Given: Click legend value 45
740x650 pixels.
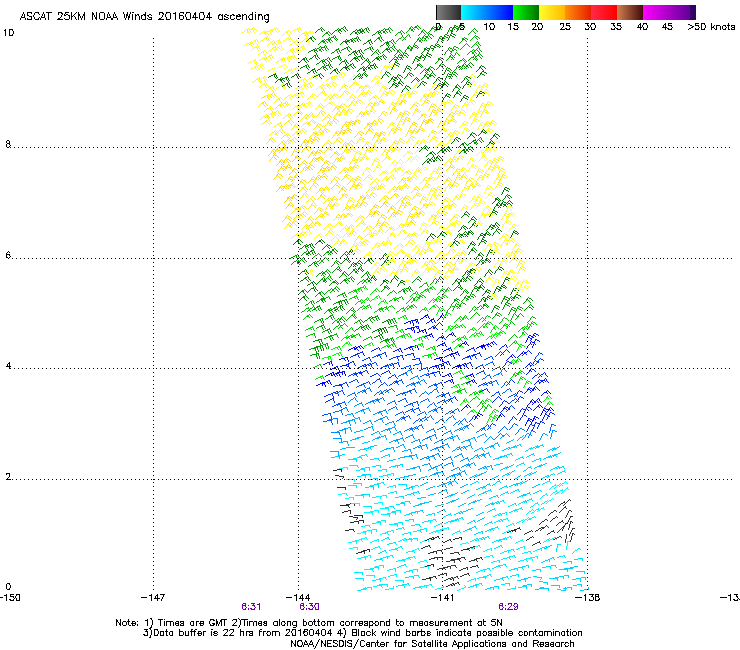Looking at the screenshot, I should [667, 27].
